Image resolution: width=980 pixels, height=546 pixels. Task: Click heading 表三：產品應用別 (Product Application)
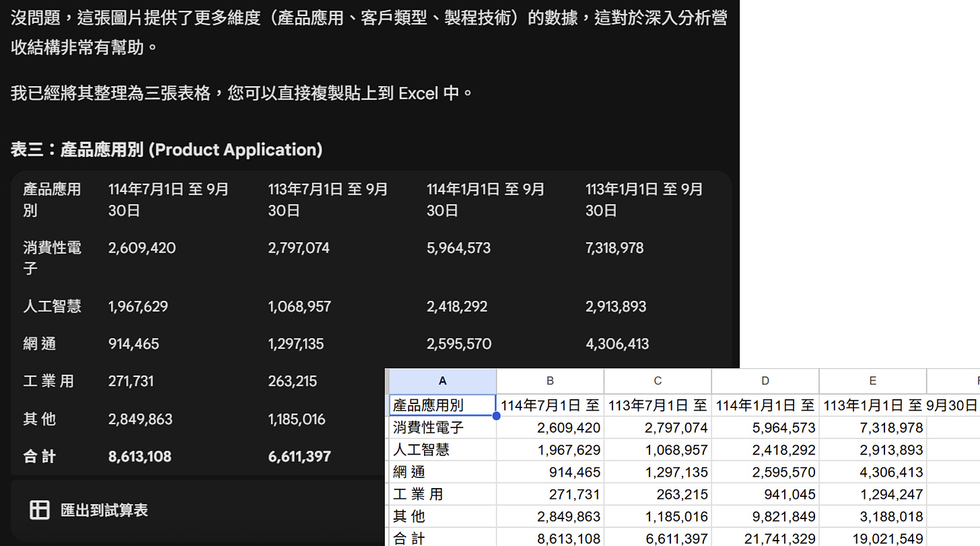click(166, 149)
